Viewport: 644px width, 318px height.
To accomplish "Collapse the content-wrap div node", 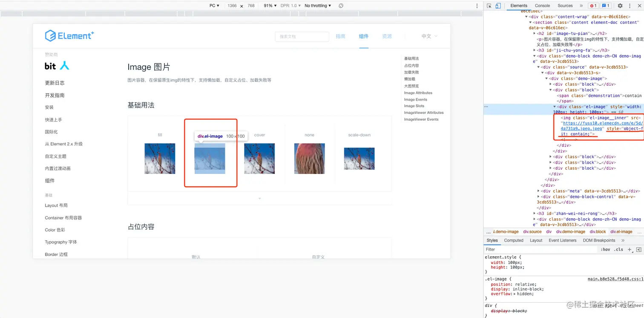I will point(526,17).
